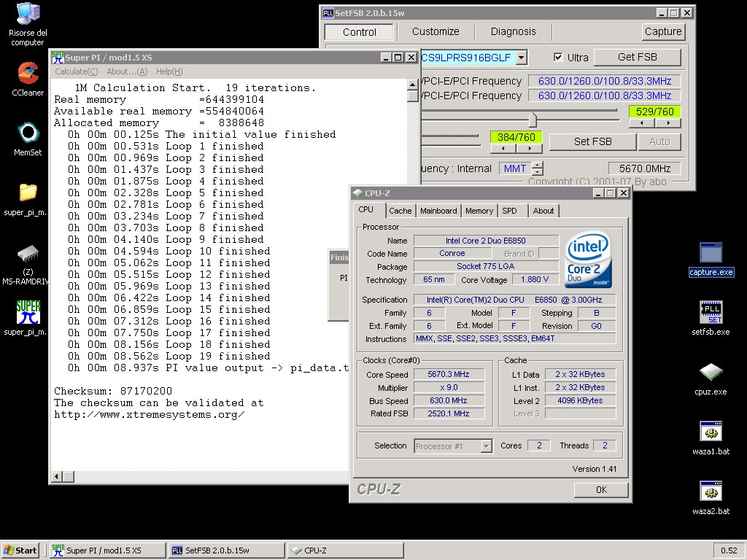Click the Capture button in SetFSB
This screenshot has width=747, height=560.
tap(662, 31)
